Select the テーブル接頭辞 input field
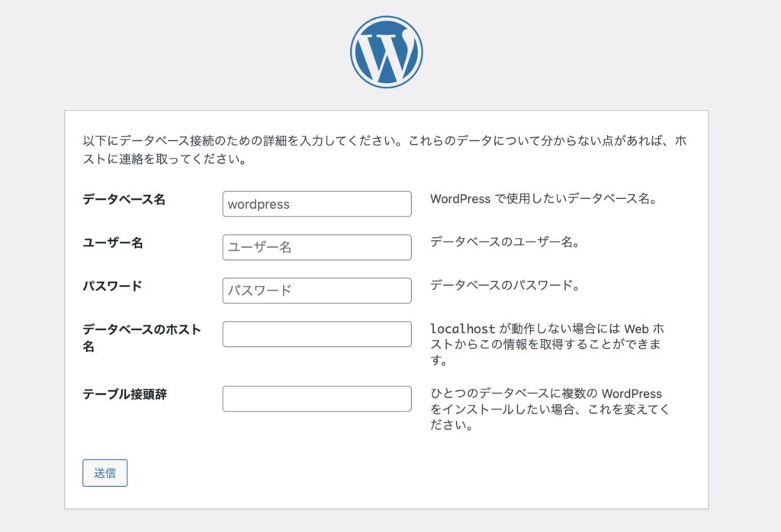This screenshot has height=532, width=781. [x=317, y=399]
